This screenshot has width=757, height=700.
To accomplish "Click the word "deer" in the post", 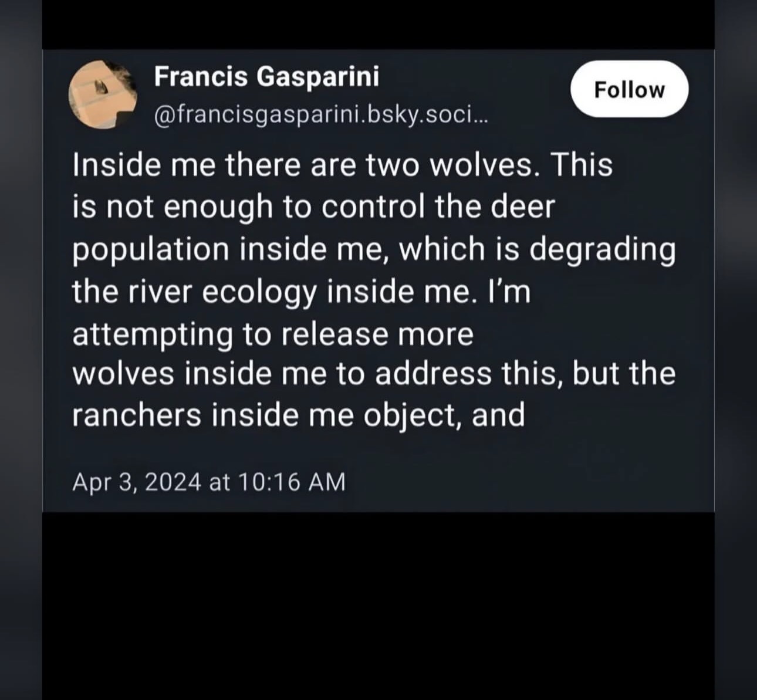I will coord(528,207).
